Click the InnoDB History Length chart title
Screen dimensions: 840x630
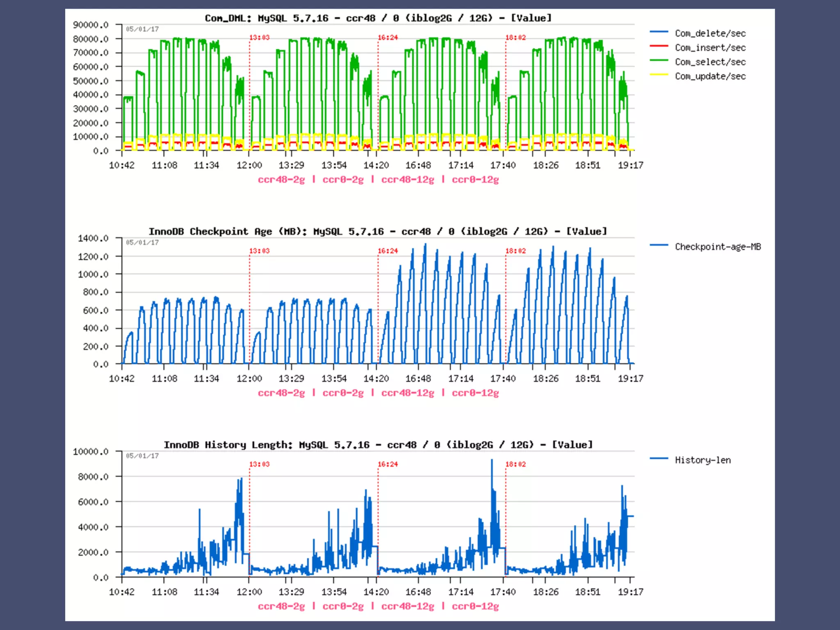(378, 445)
